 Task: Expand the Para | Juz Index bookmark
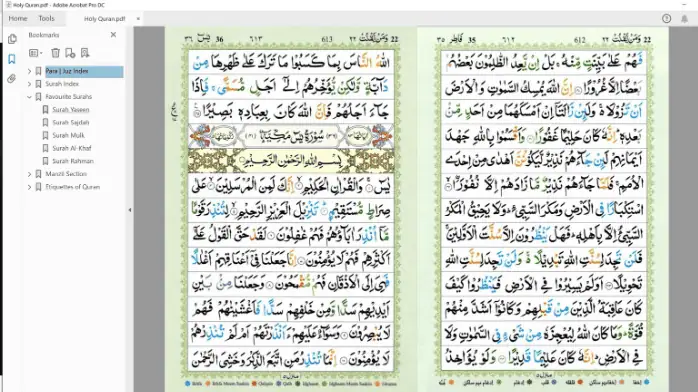coord(29,71)
